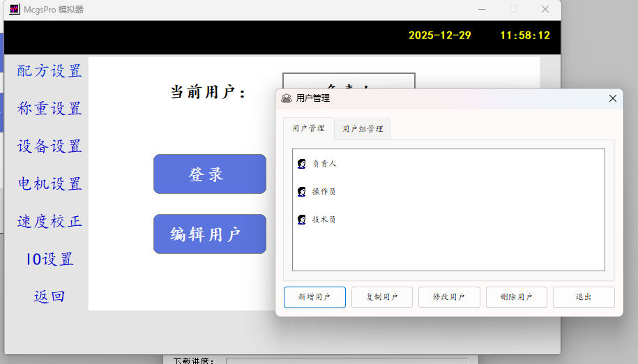Screen dimensions: 638x364
Task: Open 速度校正 in the sidebar
Action: [50, 221]
